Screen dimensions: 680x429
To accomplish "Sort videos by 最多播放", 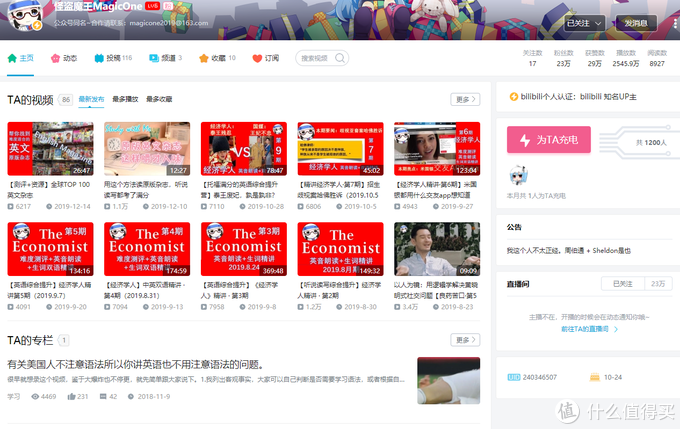I will click(125, 99).
